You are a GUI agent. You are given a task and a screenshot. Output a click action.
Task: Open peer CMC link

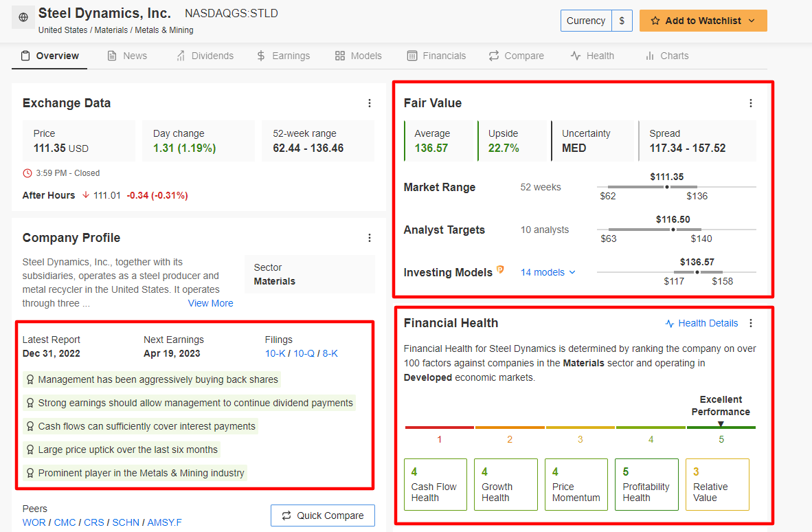65,522
